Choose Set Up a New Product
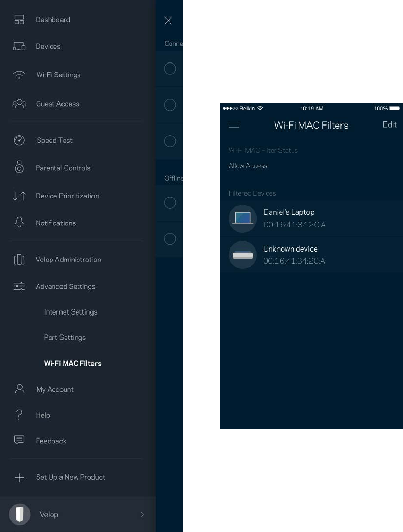Viewport: 403px width, 532px height. click(70, 477)
